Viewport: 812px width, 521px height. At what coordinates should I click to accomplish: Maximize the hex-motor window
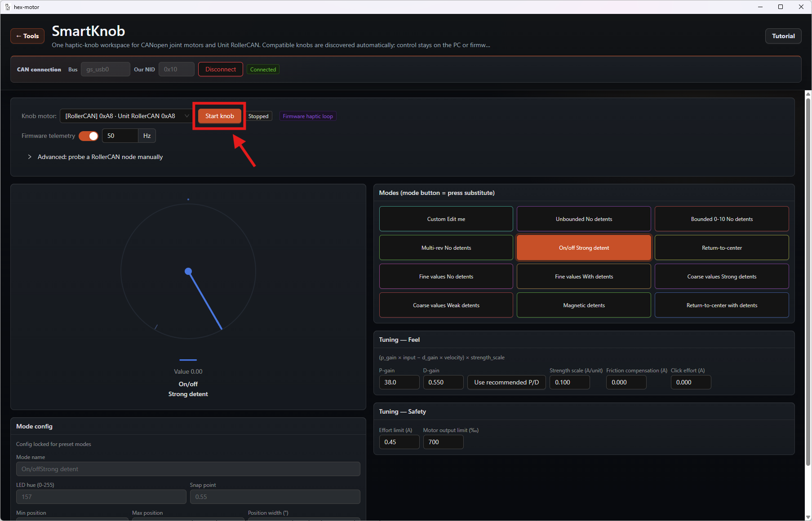(x=781, y=7)
